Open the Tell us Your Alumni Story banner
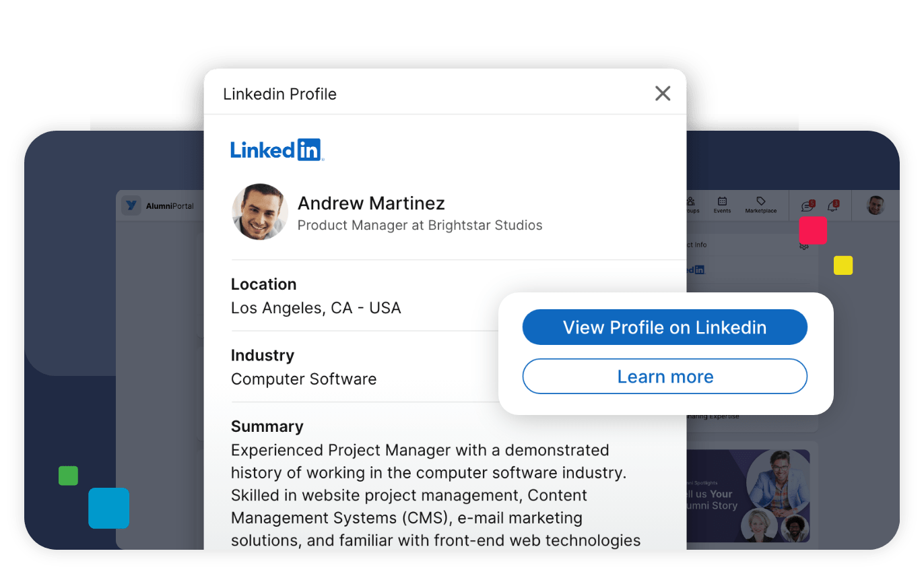This screenshot has height=574, width=924. pos(746,496)
